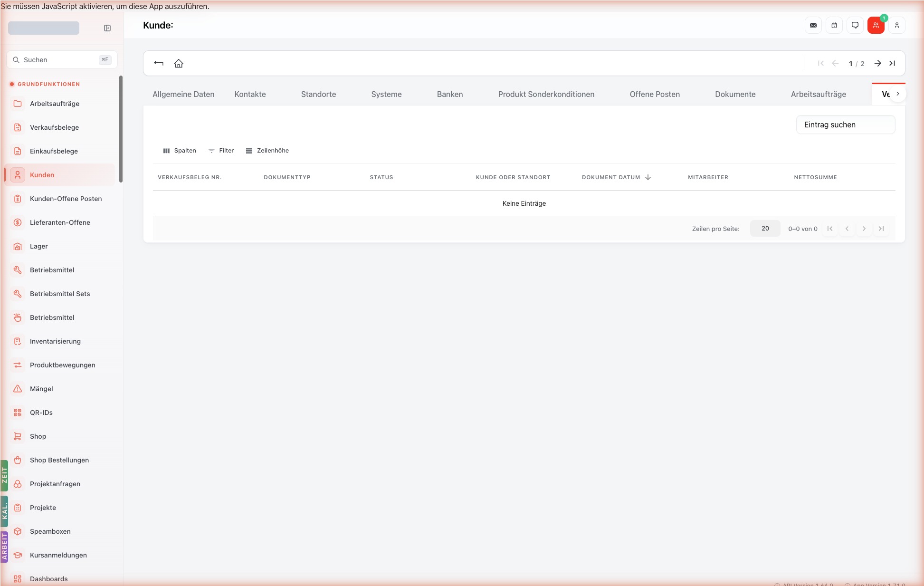Switch to Kontakte tab

coord(250,94)
